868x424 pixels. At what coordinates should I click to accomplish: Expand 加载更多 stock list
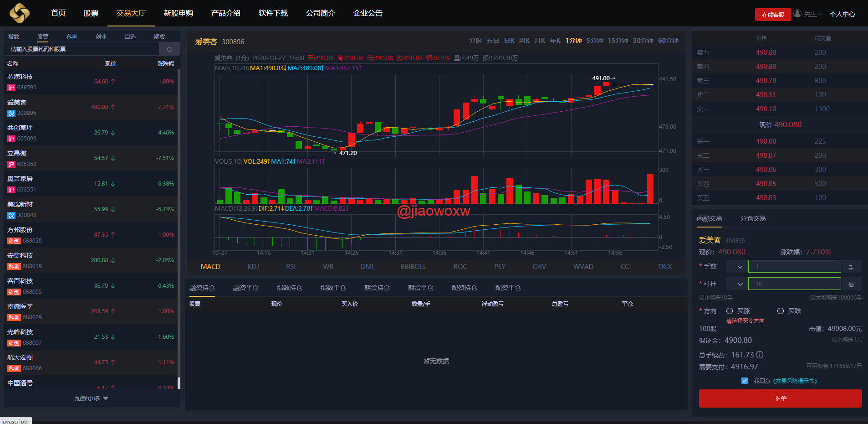[x=92, y=398]
